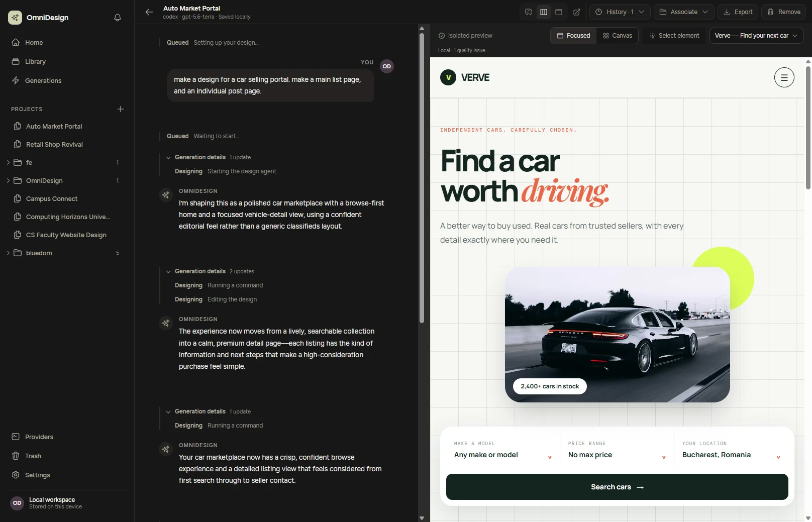Click the Search cars button
This screenshot has height=522, width=812.
click(x=617, y=487)
